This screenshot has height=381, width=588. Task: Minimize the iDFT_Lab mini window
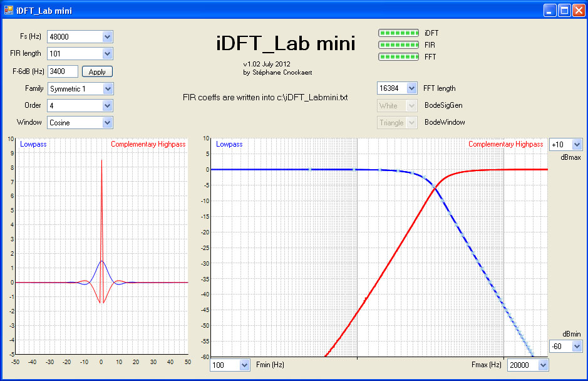point(550,11)
